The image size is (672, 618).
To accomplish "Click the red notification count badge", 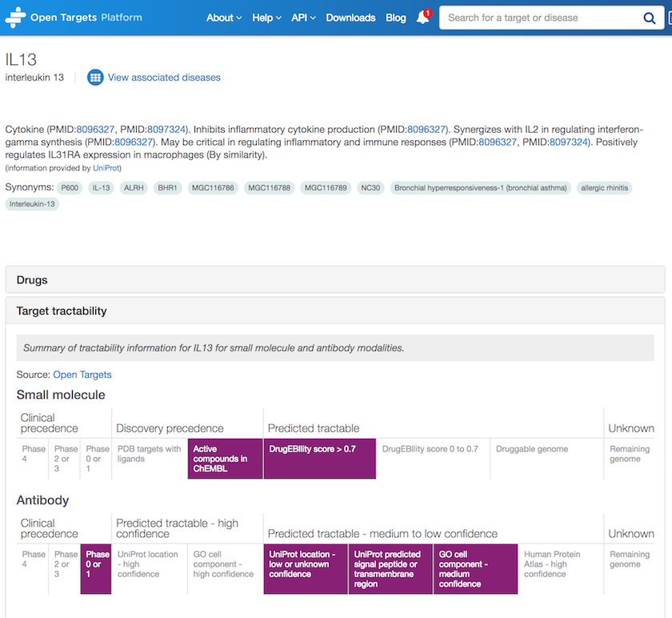I will [x=429, y=12].
